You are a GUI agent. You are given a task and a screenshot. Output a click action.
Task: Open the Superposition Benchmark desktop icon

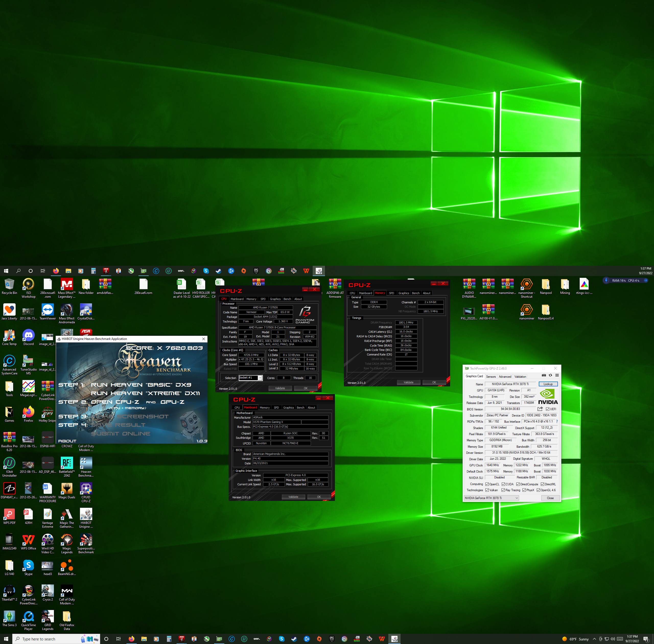[86, 544]
